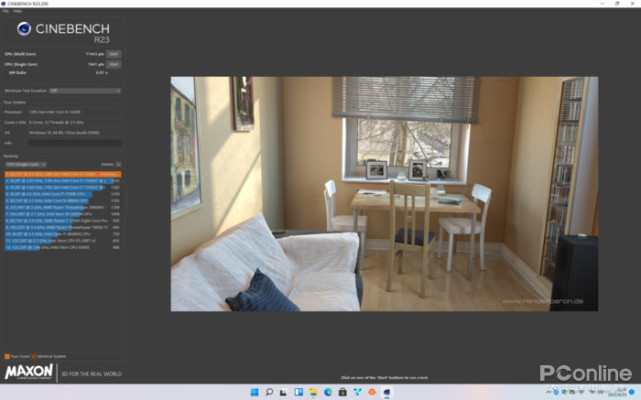Open Task View from the taskbar
Viewport: 641px width, 400px height.
click(283, 392)
